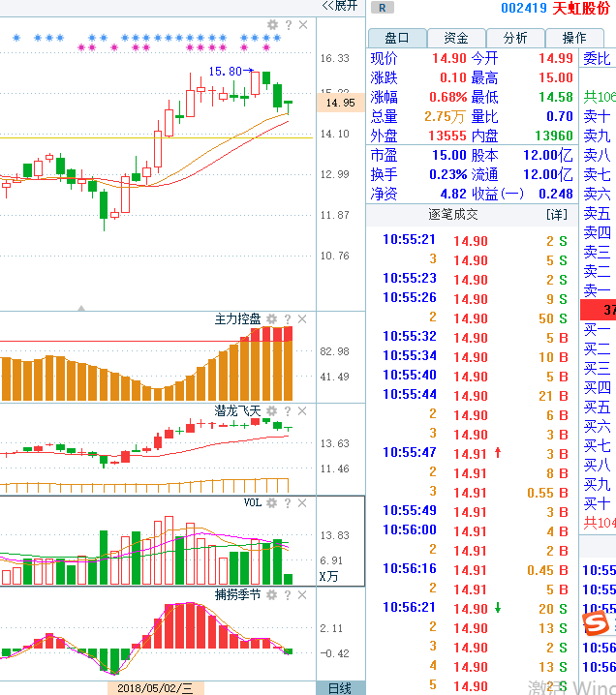Click the 收益(一) 0.248 value
Viewport: 616px width, 695px height.
click(556, 195)
